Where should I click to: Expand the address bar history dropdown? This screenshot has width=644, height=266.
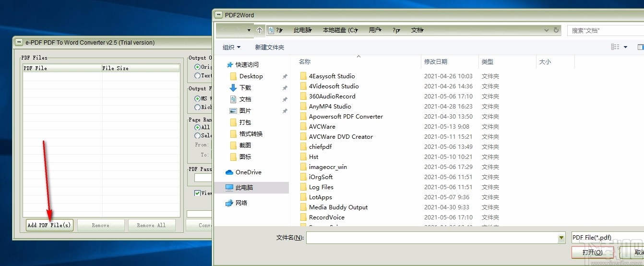547,30
